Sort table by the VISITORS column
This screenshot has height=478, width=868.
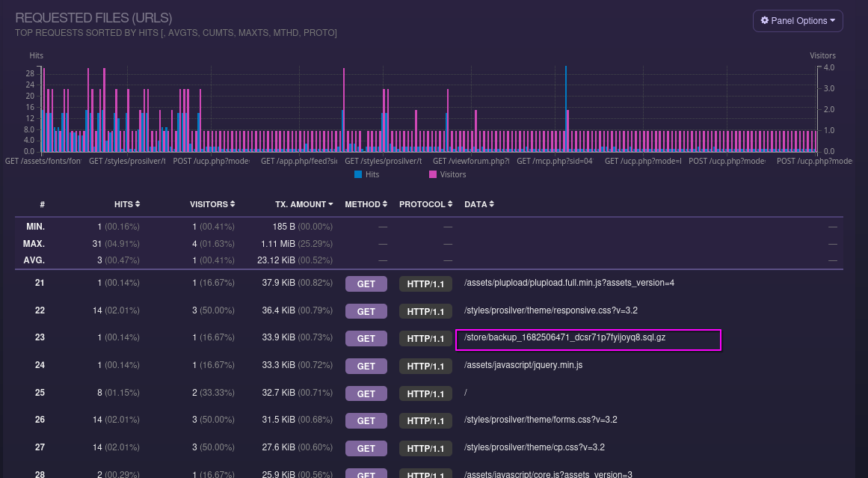coord(212,204)
